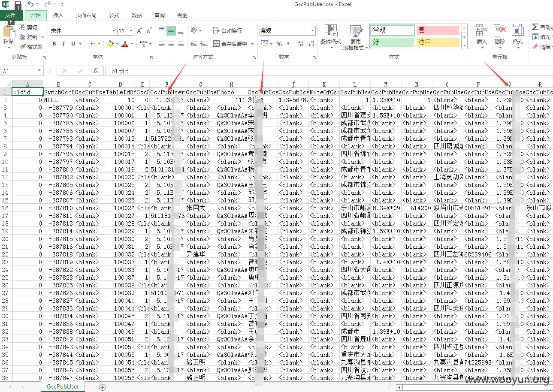
Task: Click the formula bar showing oldid
Action: [329, 71]
